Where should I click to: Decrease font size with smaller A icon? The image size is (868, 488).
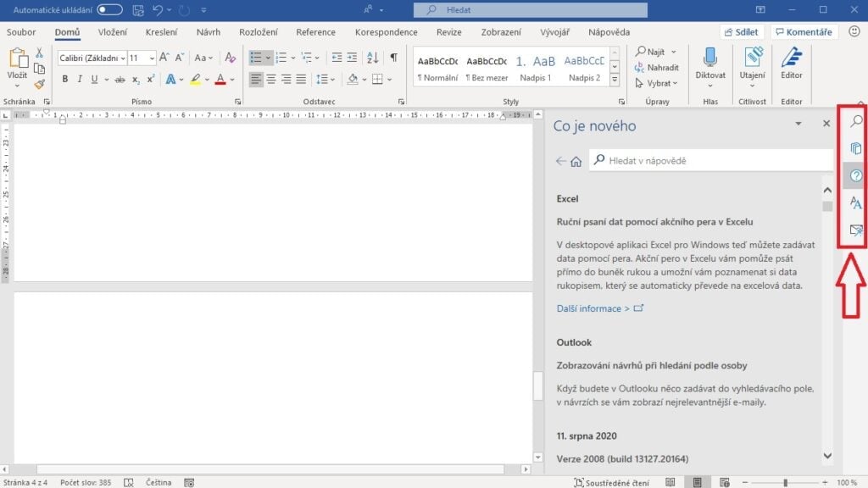(x=180, y=57)
